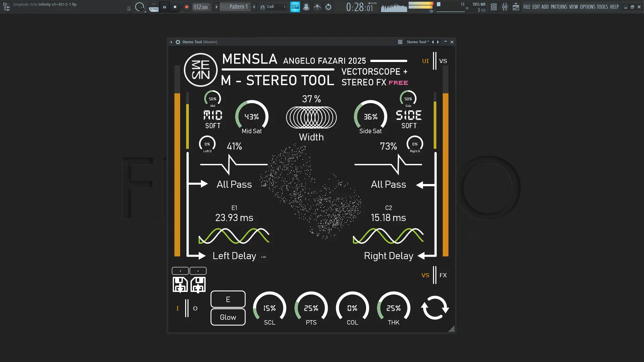Screen dimensions: 644x362
Task: Switch the I/O toggle to O
Action: pos(195,308)
